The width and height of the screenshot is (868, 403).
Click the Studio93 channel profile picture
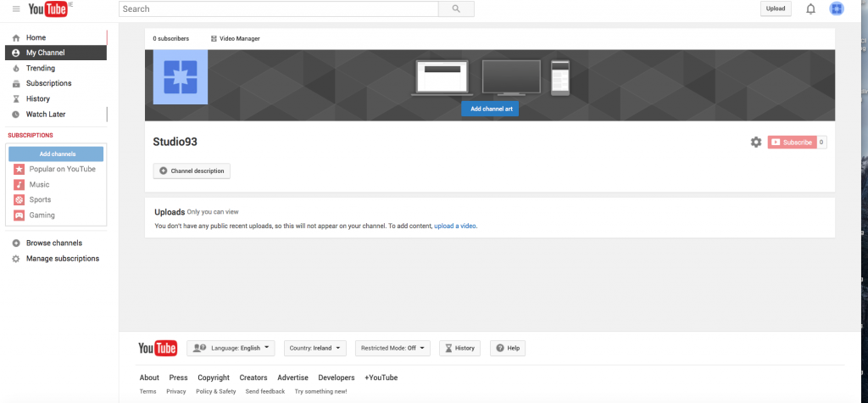(x=181, y=77)
